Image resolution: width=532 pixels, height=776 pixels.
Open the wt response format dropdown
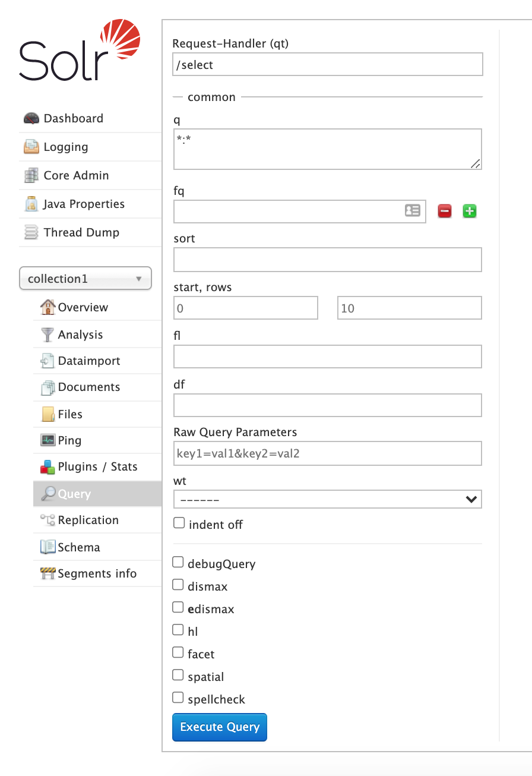point(328,499)
